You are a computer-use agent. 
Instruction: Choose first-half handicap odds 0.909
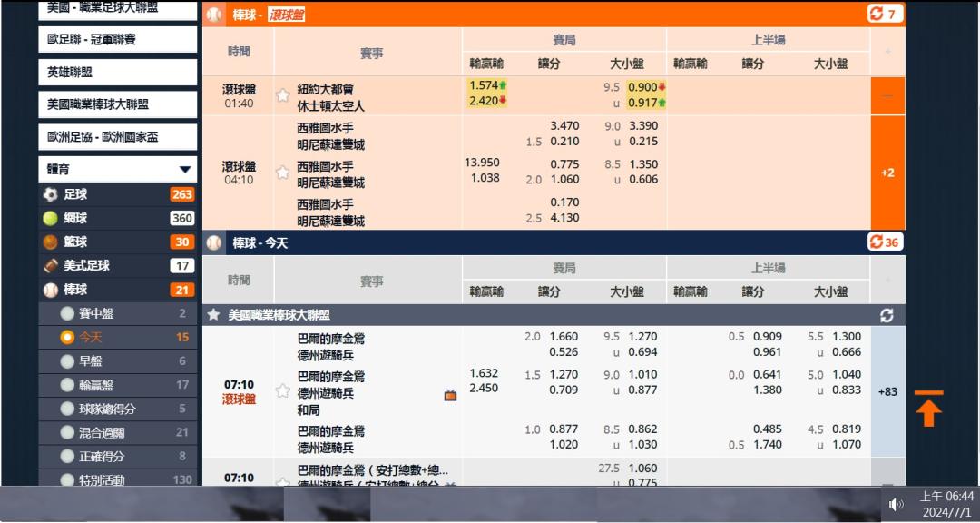pyautogui.click(x=768, y=337)
